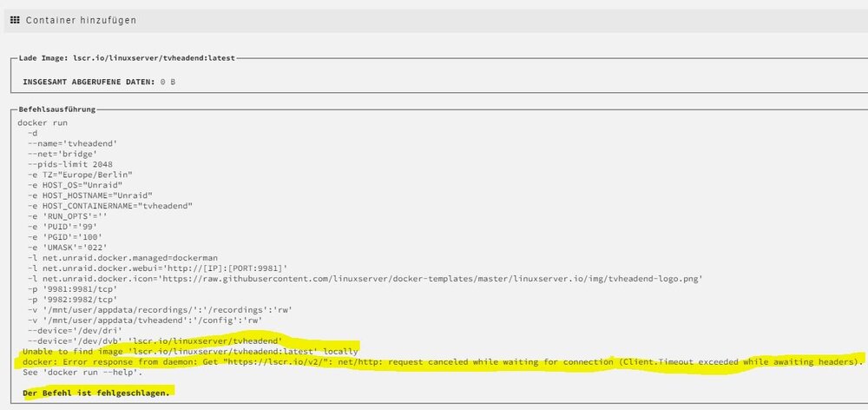Click the '/config' volume mapping line

pos(145,321)
